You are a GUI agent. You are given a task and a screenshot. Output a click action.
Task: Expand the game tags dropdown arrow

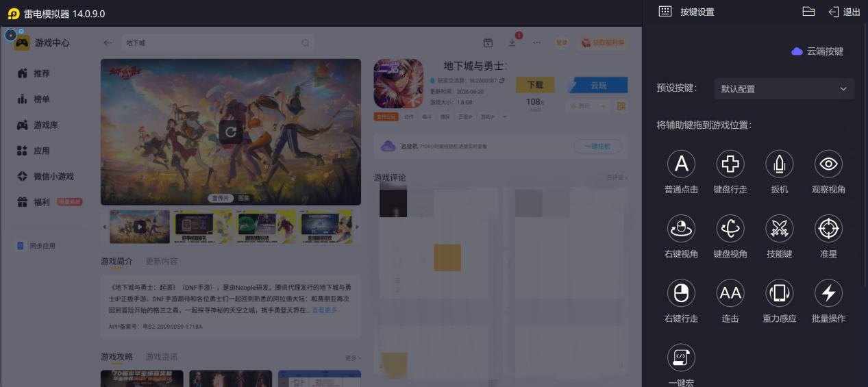(505, 117)
